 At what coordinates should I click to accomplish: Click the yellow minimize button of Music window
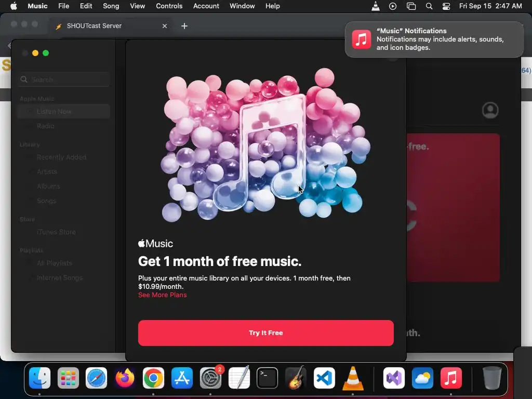click(35, 53)
